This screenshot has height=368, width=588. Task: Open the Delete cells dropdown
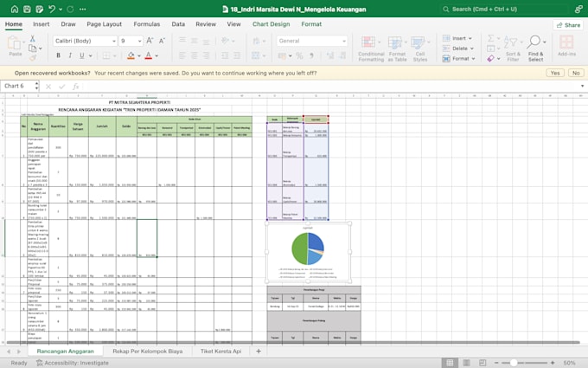458,48
